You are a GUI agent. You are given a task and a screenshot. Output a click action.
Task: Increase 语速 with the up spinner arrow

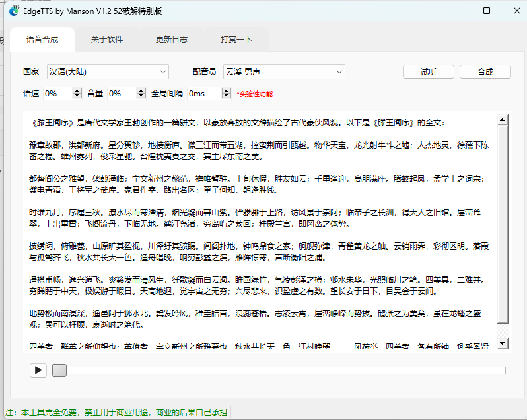pos(77,91)
